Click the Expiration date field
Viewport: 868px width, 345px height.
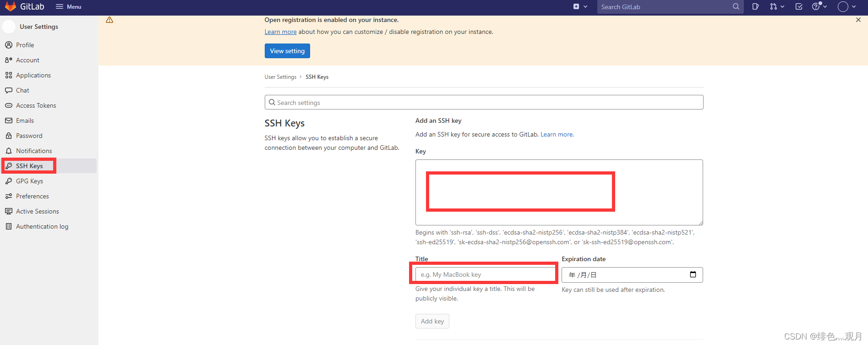632,275
